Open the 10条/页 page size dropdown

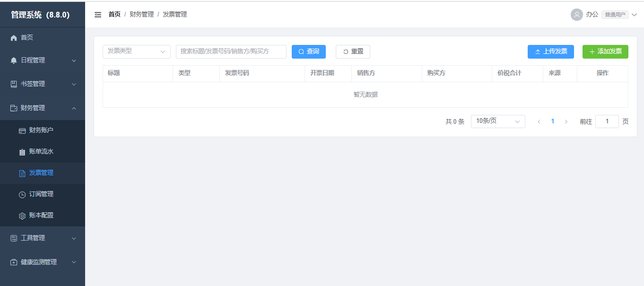click(498, 121)
